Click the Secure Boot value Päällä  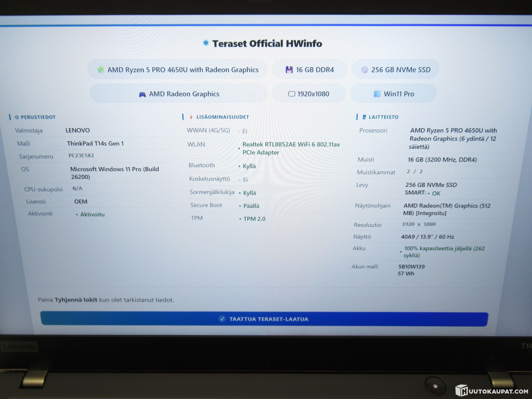pyautogui.click(x=251, y=206)
